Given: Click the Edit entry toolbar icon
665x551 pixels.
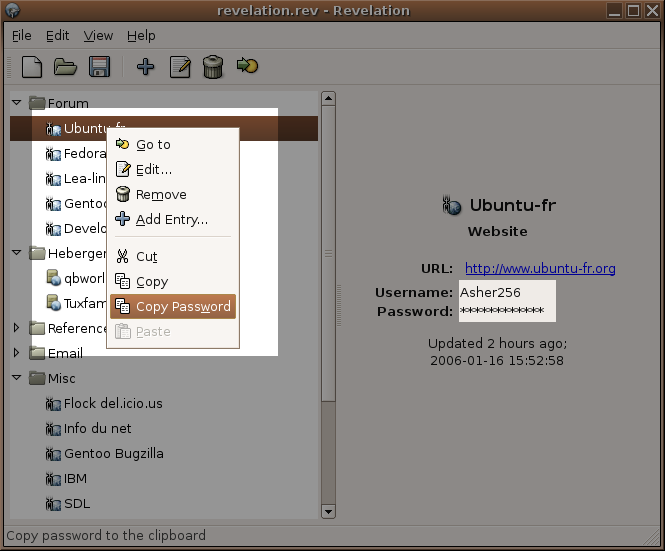Looking at the screenshot, I should (x=180, y=67).
